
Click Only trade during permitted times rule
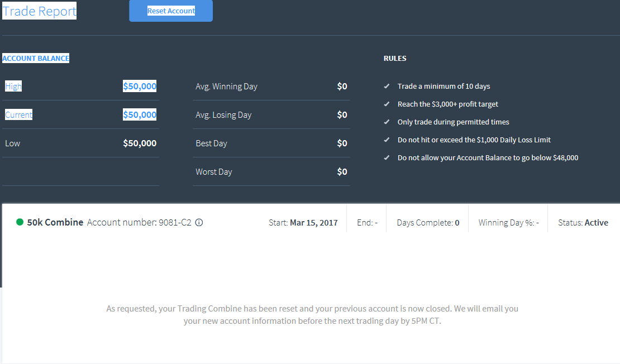click(453, 122)
